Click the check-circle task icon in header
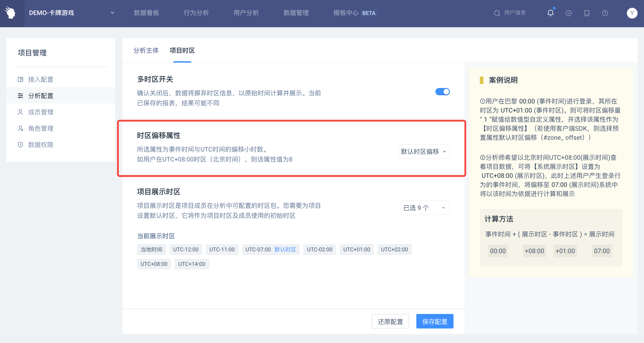Image resolution: width=644 pixels, height=343 pixels. coord(568,13)
